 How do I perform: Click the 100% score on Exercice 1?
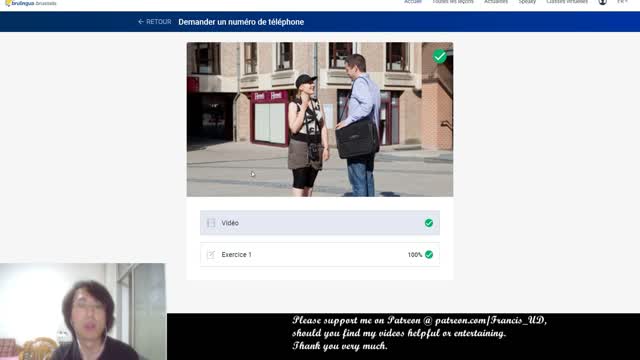coord(415,255)
